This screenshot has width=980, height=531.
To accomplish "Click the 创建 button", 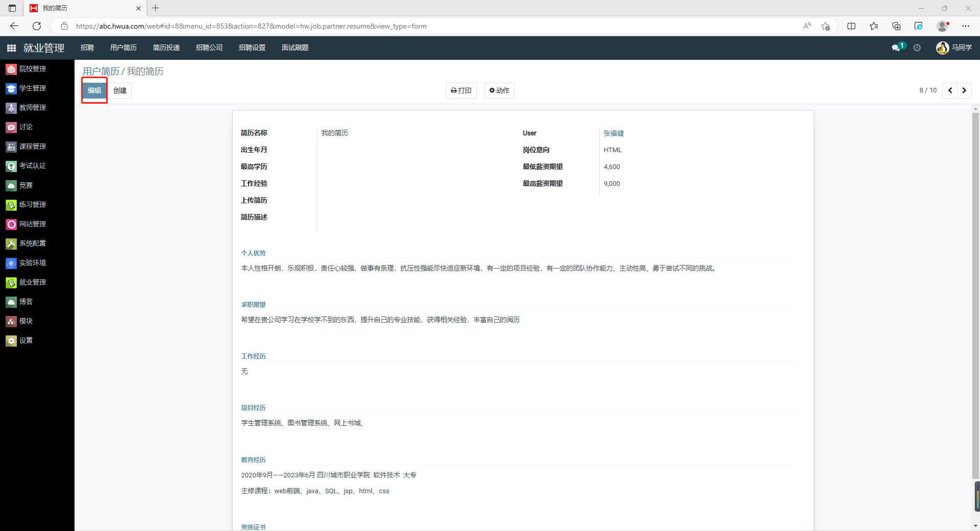I will 120,90.
